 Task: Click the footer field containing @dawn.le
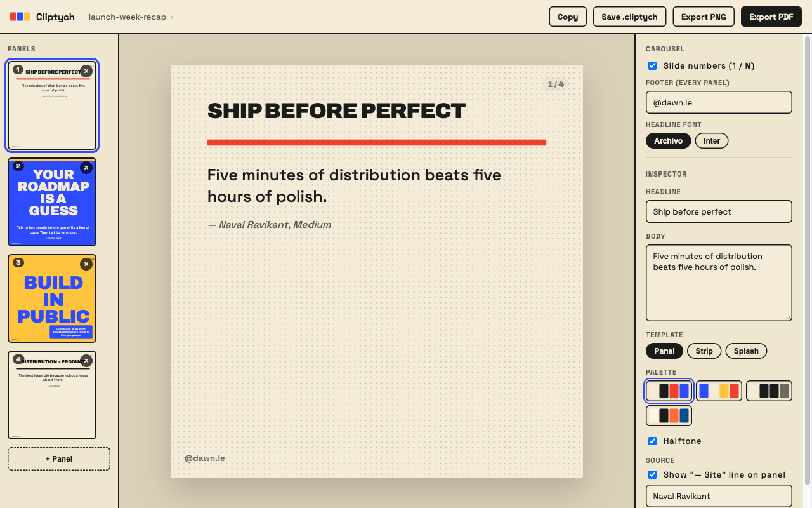[719, 102]
